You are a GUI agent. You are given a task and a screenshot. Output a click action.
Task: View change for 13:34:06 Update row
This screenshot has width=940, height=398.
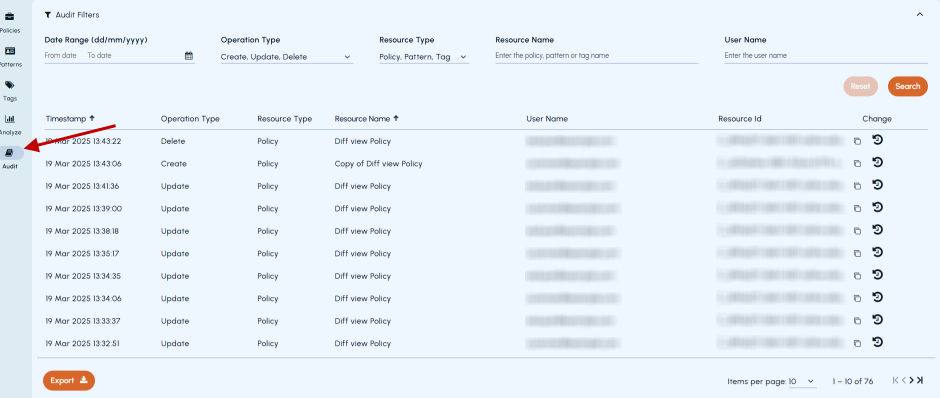point(878,297)
